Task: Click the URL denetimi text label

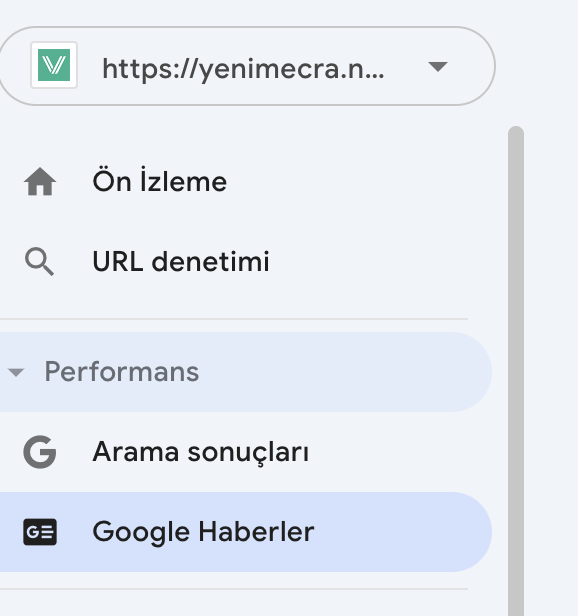Action: pyautogui.click(x=181, y=261)
